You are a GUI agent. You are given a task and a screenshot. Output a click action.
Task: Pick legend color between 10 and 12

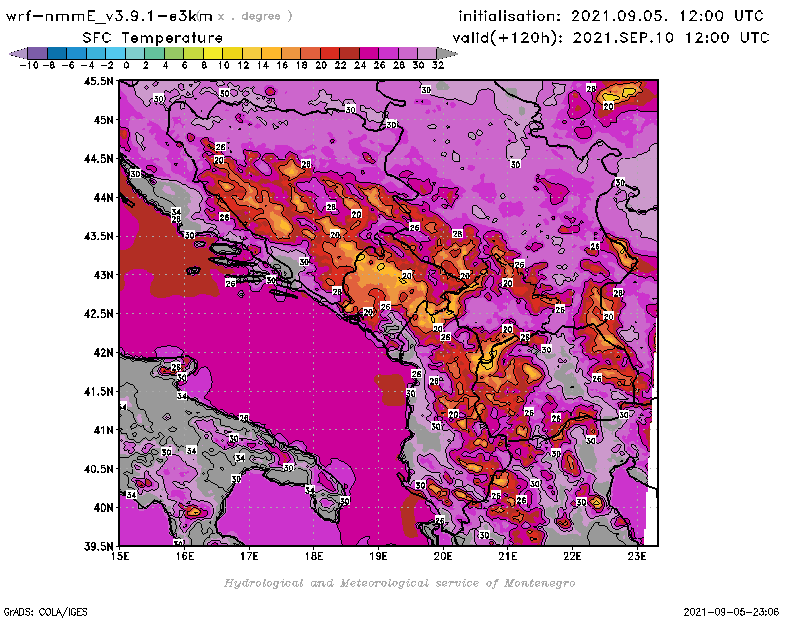pos(232,53)
